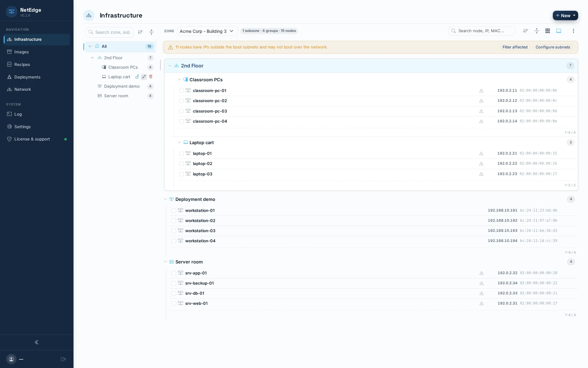Open Deployments in the navigation
The image size is (588, 368).
click(x=37, y=77)
